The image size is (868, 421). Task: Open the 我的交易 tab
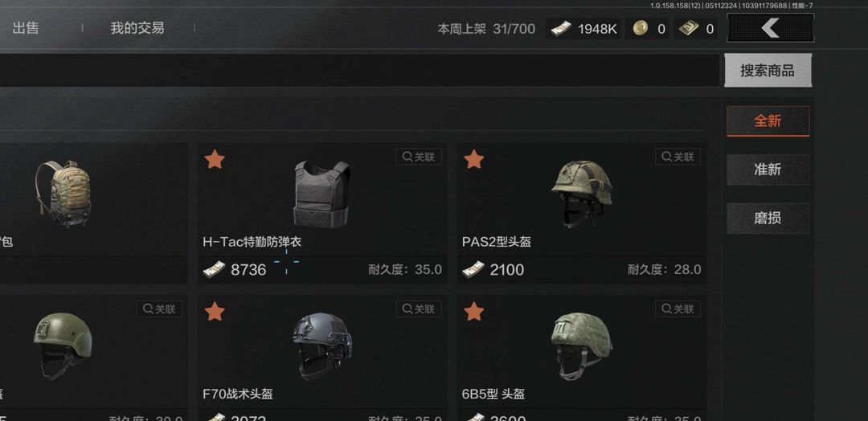pyautogui.click(x=137, y=28)
